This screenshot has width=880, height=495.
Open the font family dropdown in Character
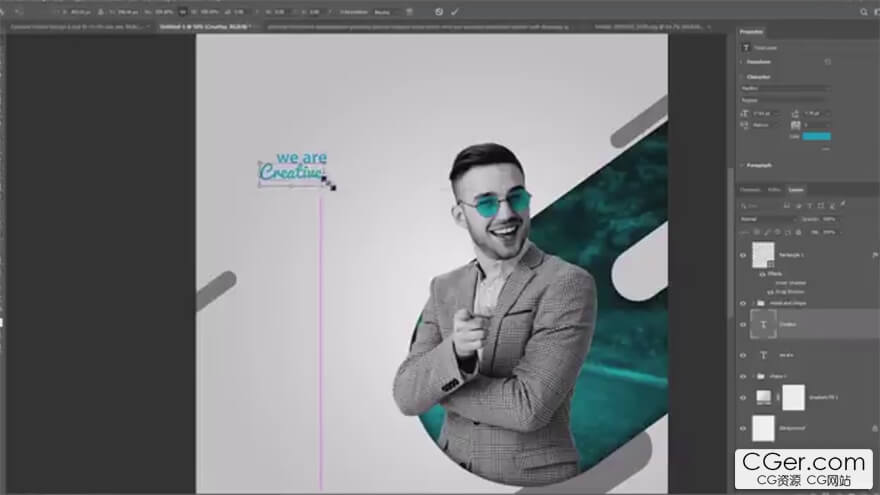(784, 88)
